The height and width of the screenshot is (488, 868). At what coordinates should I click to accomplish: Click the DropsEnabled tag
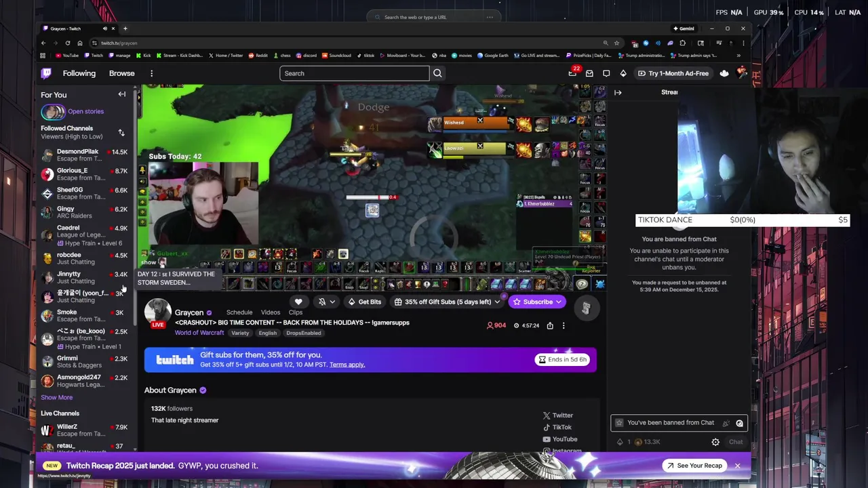304,333
